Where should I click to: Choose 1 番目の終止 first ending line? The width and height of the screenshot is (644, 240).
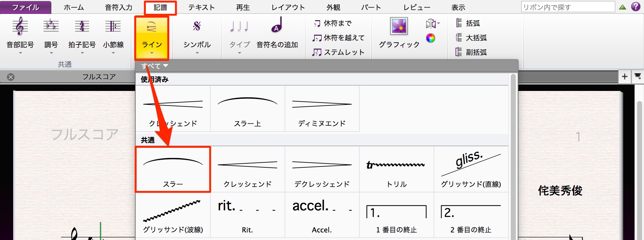point(397,215)
